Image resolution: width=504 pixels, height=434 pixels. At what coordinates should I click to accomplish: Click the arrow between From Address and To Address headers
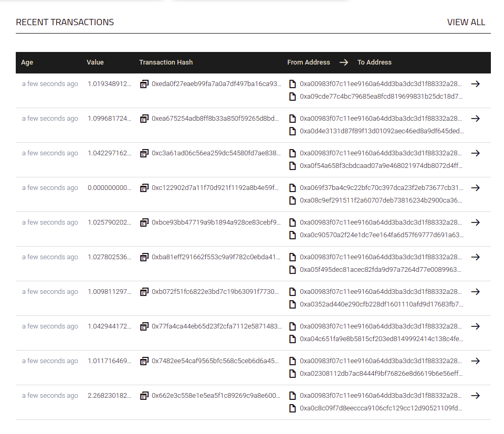pos(344,62)
